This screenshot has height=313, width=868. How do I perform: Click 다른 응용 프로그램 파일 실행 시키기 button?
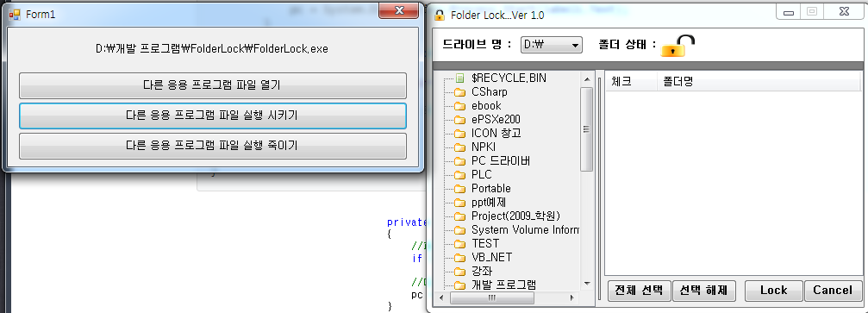[x=213, y=116]
